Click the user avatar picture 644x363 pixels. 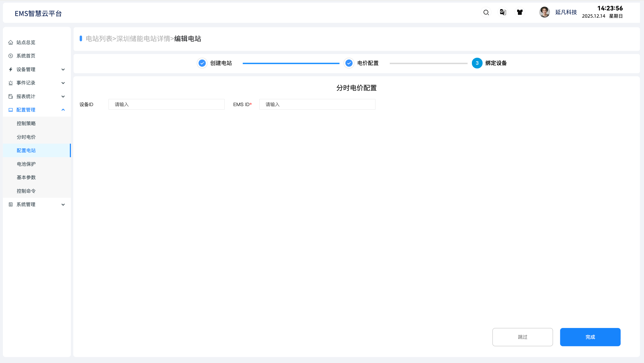point(544,12)
